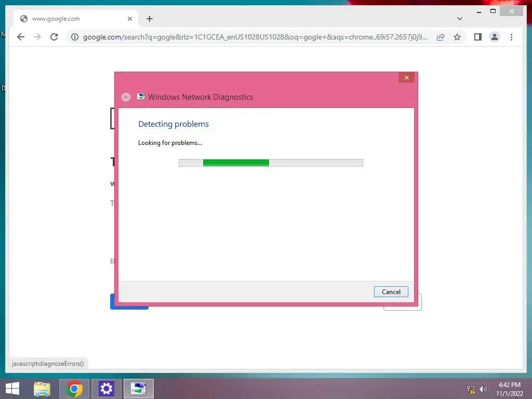The width and height of the screenshot is (532, 399).
Task: Bookmark this page with star icon
Action: [457, 37]
